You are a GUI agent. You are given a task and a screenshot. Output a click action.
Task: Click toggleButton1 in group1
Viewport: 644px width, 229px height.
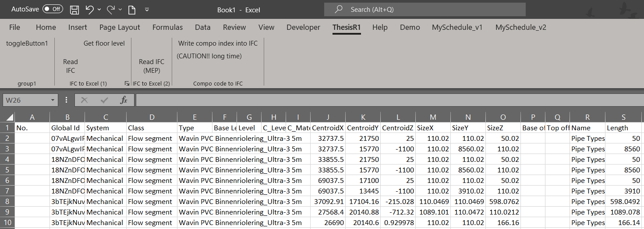(27, 43)
